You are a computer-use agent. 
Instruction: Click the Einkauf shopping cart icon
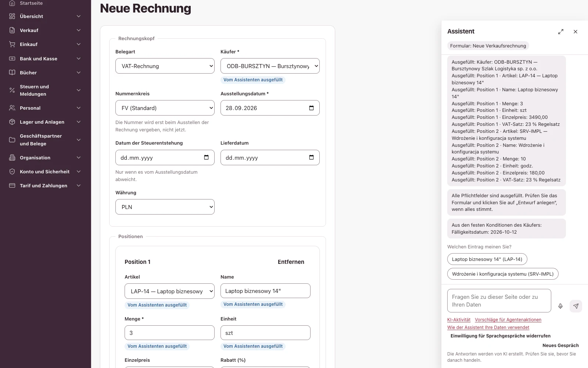point(12,44)
